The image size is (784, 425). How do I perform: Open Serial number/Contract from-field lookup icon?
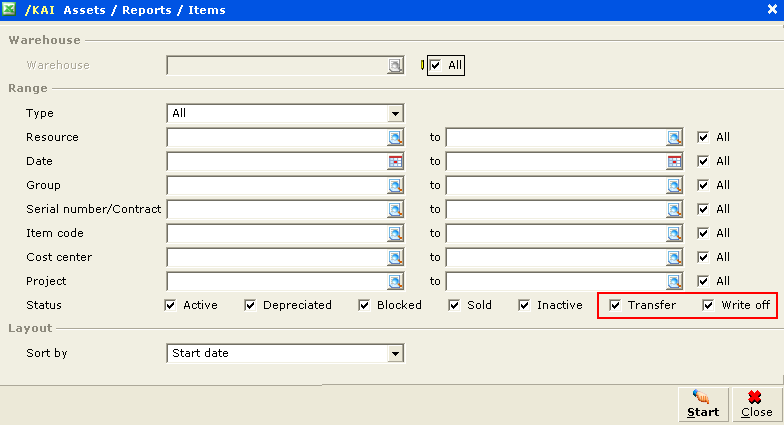395,210
